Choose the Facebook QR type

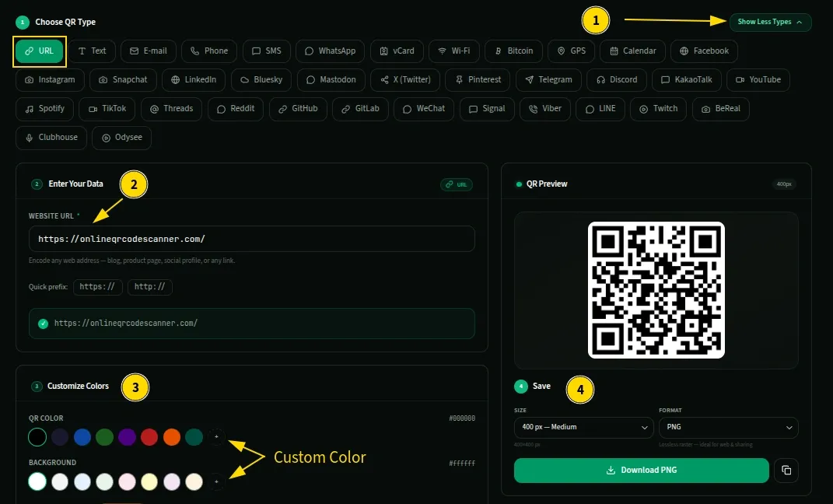tap(704, 51)
